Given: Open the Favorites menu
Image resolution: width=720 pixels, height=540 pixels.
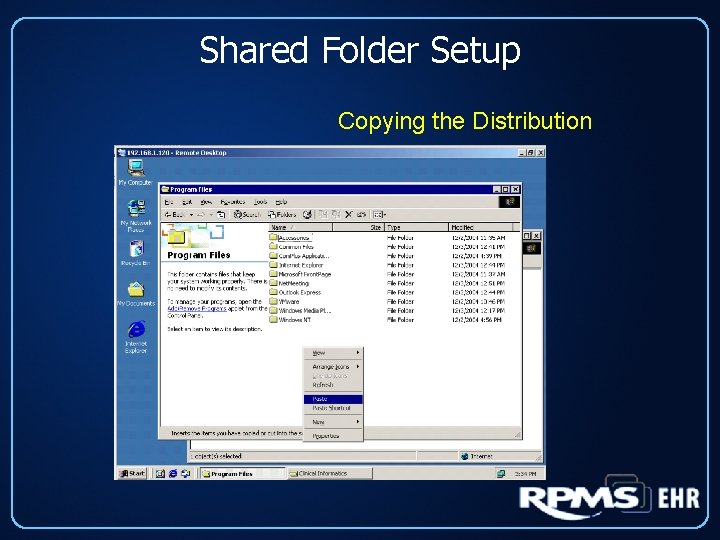Looking at the screenshot, I should 233,202.
